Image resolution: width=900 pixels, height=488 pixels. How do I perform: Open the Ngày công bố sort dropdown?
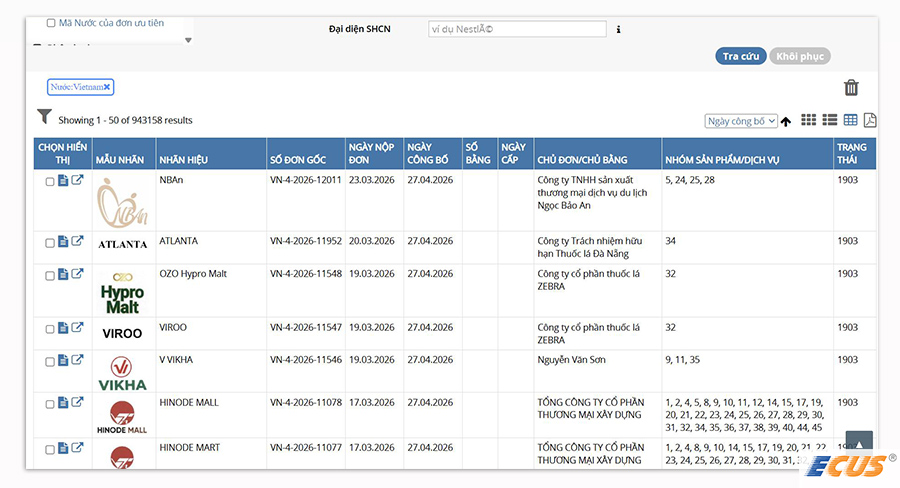pos(741,121)
